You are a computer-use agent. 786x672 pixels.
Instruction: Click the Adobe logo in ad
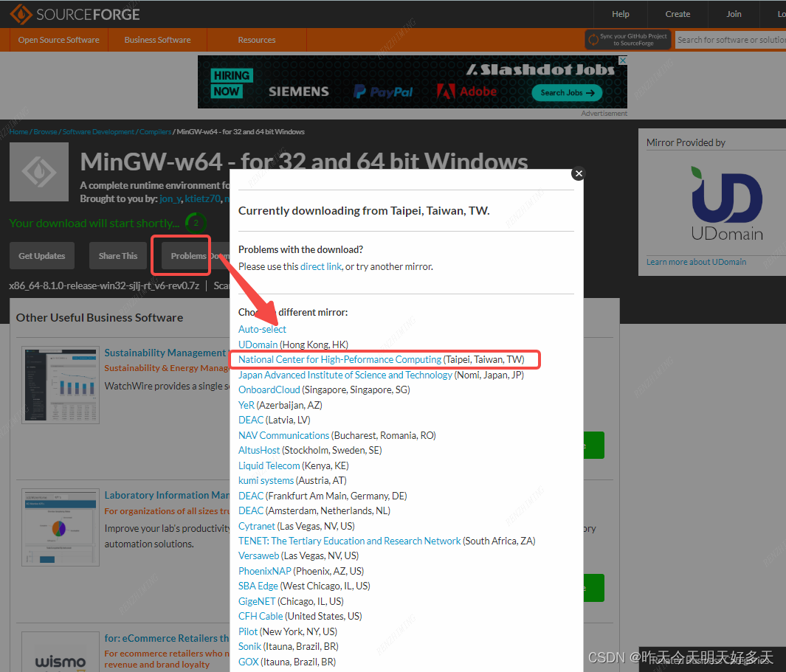click(x=466, y=91)
